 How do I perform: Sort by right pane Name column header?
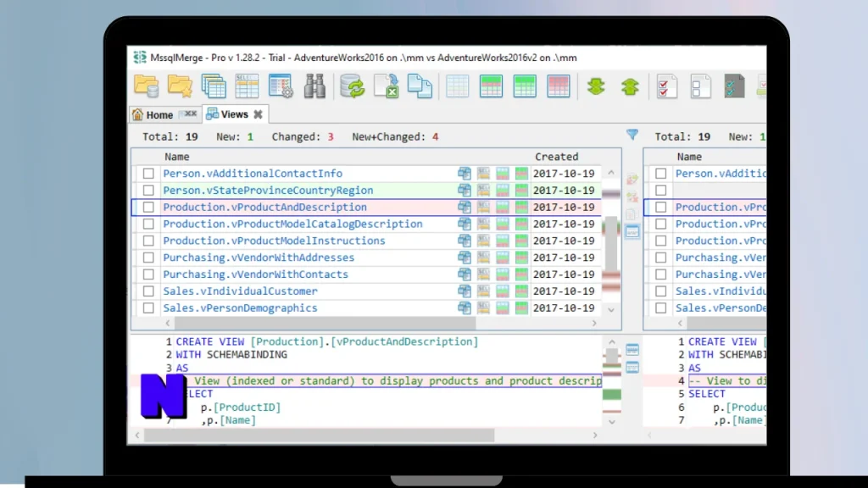coord(689,157)
